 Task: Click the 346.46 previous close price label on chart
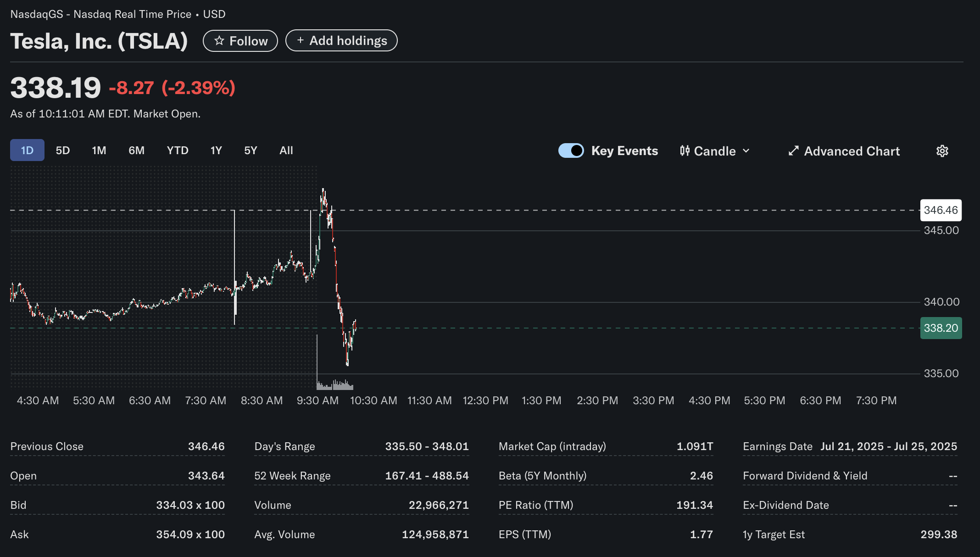(x=941, y=210)
